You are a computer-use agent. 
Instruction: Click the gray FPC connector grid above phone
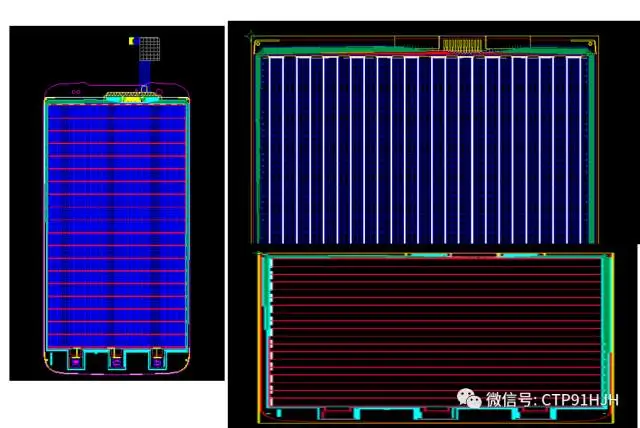coord(149,49)
